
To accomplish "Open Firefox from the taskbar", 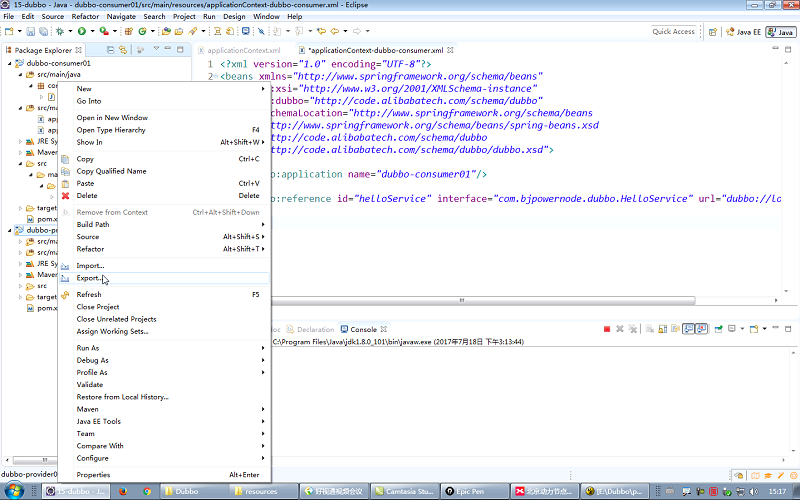I will tap(123, 491).
